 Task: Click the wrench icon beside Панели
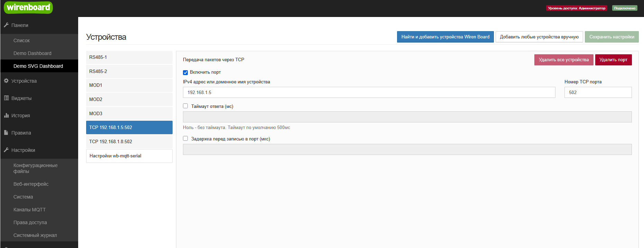point(6,25)
